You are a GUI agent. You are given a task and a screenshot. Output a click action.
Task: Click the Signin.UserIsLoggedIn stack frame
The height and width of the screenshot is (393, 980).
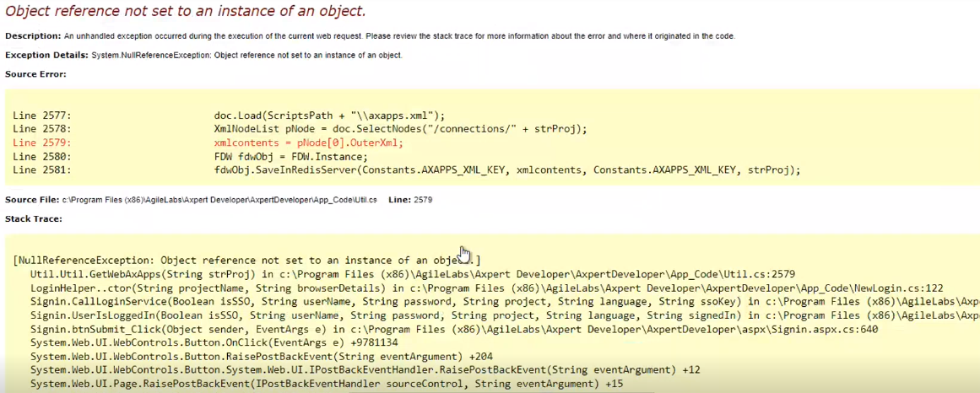pos(505,315)
